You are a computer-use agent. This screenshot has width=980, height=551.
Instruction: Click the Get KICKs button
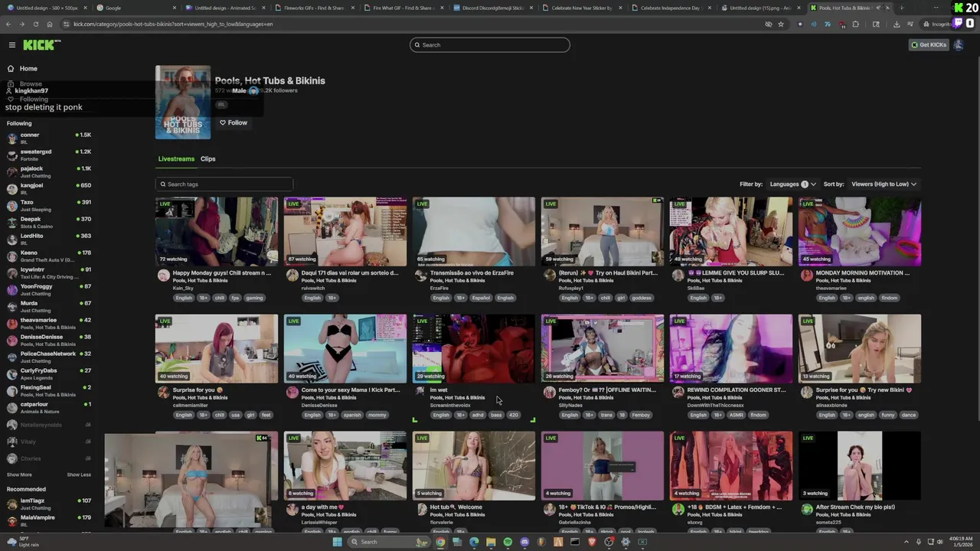tap(929, 44)
